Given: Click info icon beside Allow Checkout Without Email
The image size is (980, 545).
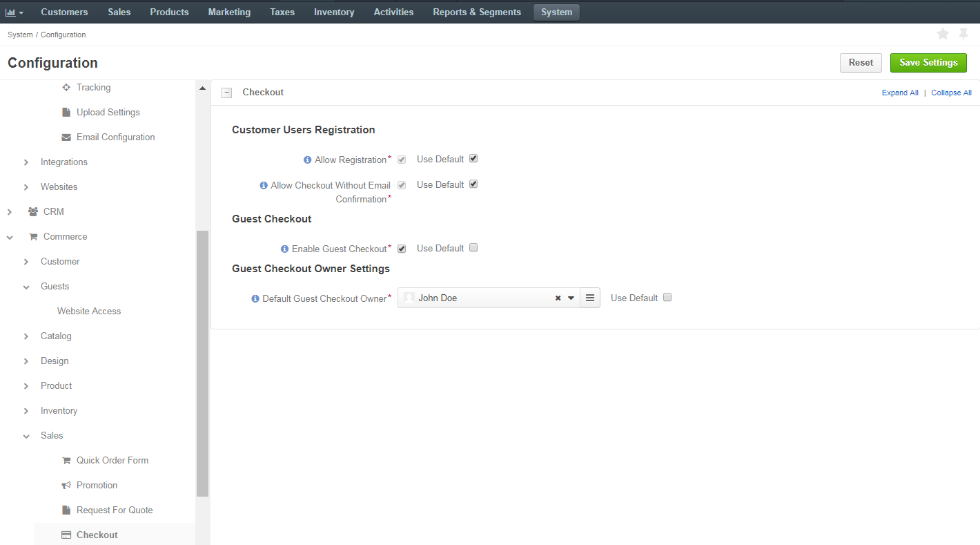Looking at the screenshot, I should [264, 185].
